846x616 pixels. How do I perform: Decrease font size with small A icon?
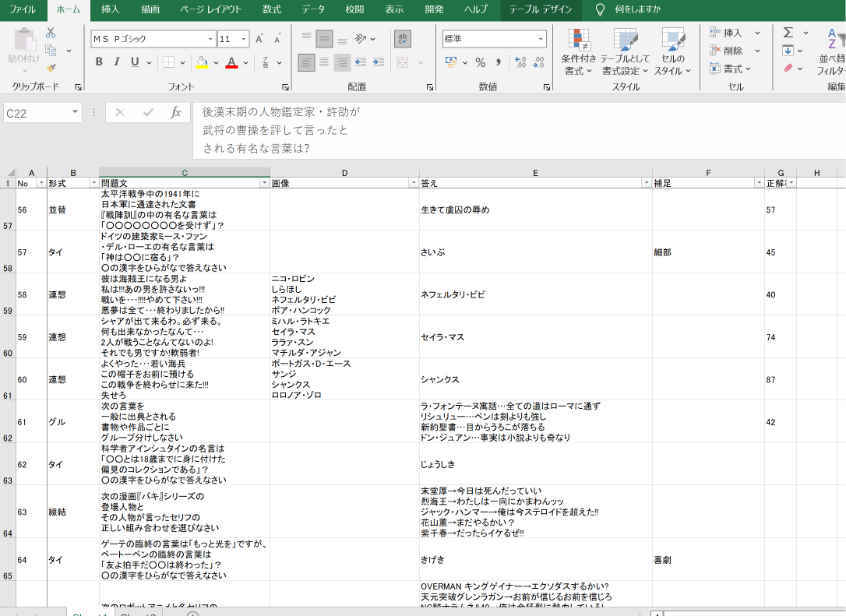[x=277, y=39]
